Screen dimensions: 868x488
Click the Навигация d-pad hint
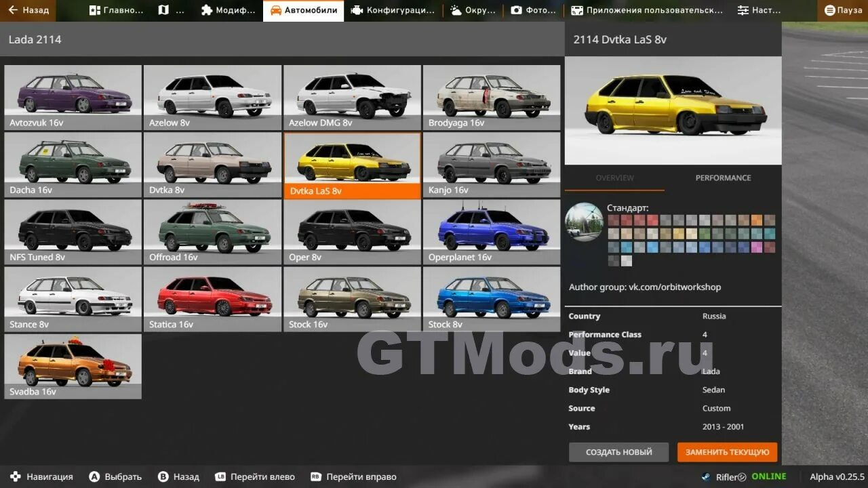[41, 476]
